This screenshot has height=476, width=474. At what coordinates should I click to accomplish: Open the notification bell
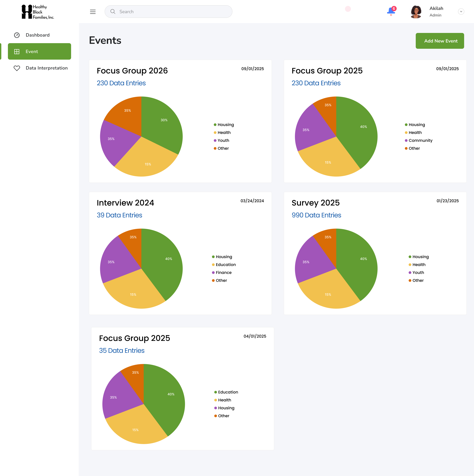click(x=391, y=11)
